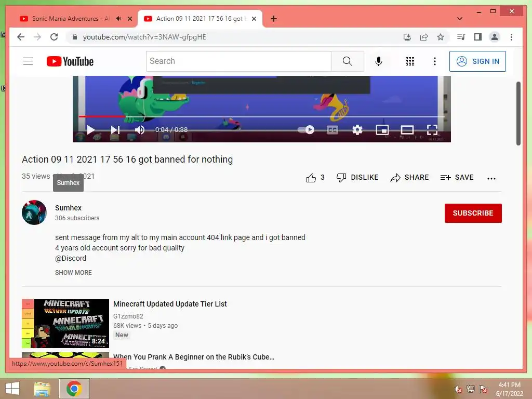Start voice search with the microphone
532x399 pixels.
[x=379, y=61]
